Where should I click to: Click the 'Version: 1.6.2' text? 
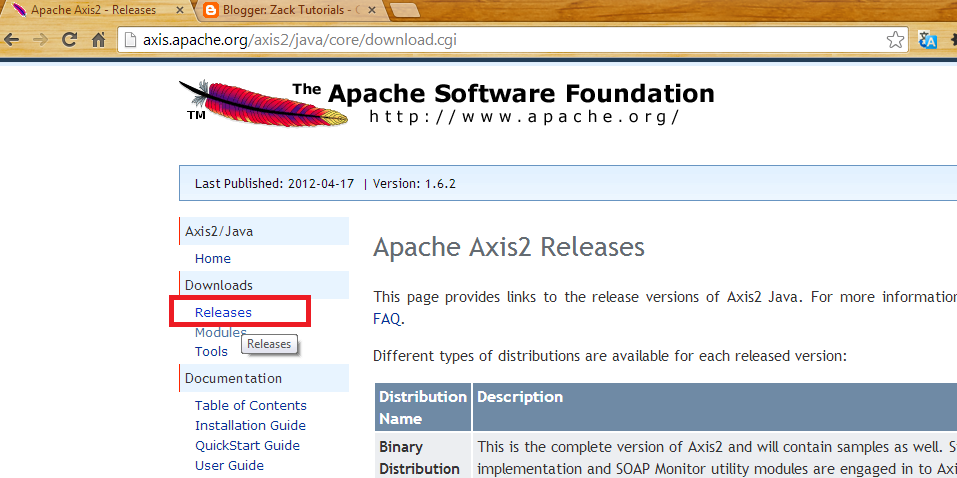click(x=414, y=183)
